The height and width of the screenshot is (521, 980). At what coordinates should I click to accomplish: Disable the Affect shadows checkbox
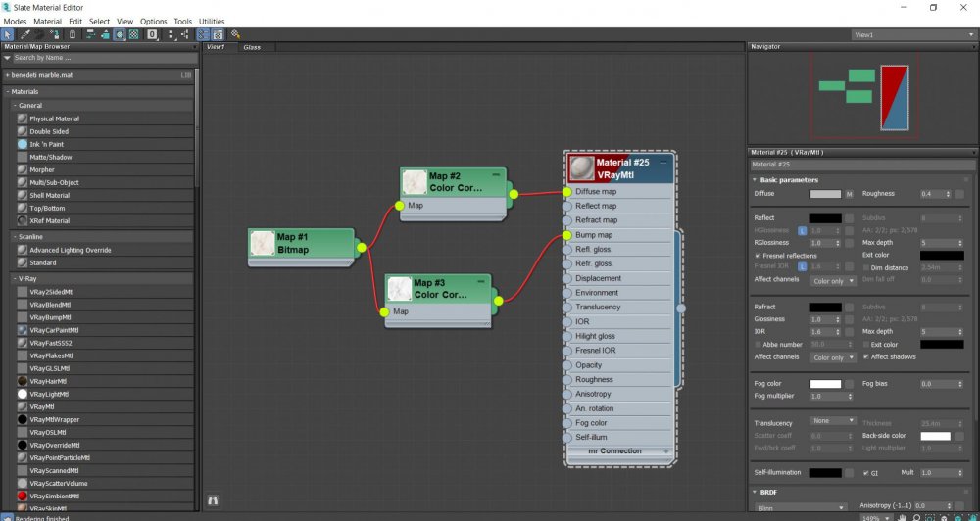click(x=865, y=356)
